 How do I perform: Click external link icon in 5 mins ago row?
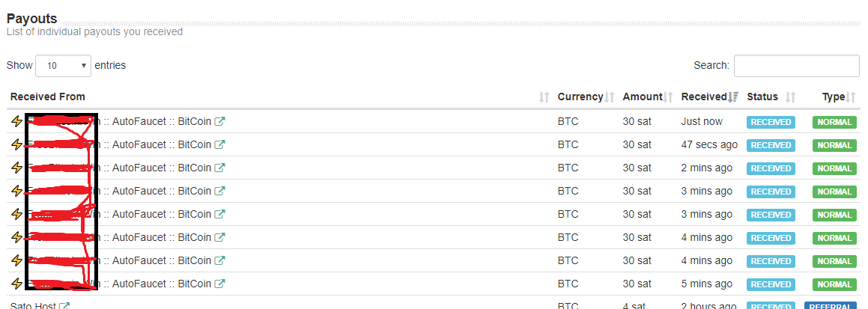(x=219, y=284)
